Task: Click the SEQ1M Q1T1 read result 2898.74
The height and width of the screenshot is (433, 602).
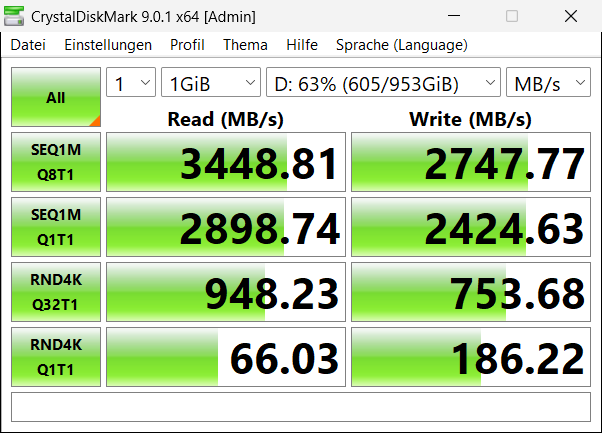Action: point(226,227)
